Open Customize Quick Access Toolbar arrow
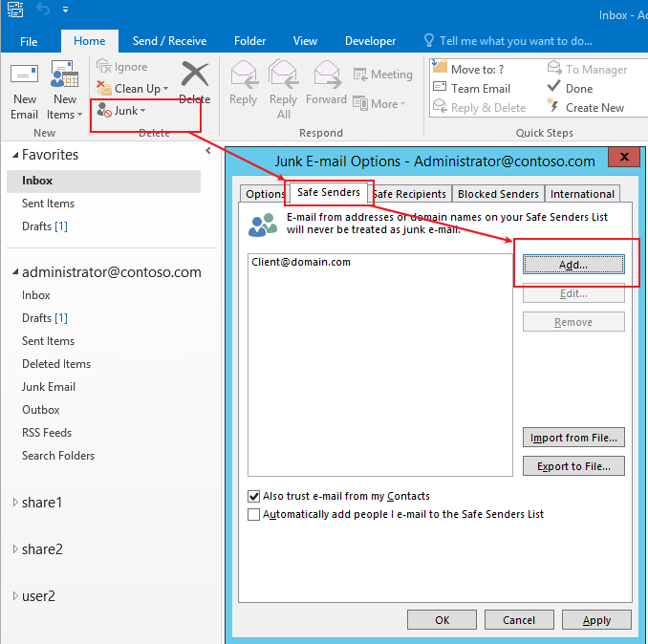648x644 pixels. coord(65,10)
